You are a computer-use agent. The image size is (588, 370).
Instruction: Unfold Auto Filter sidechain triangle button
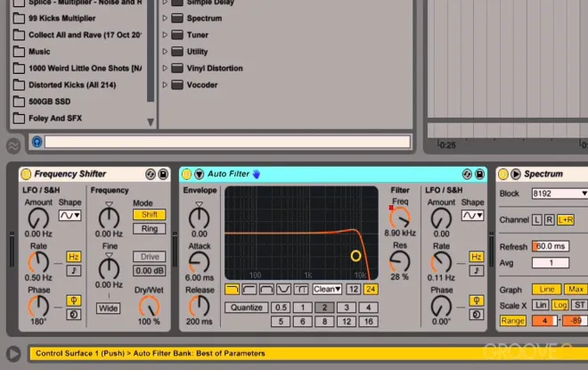[x=200, y=174]
